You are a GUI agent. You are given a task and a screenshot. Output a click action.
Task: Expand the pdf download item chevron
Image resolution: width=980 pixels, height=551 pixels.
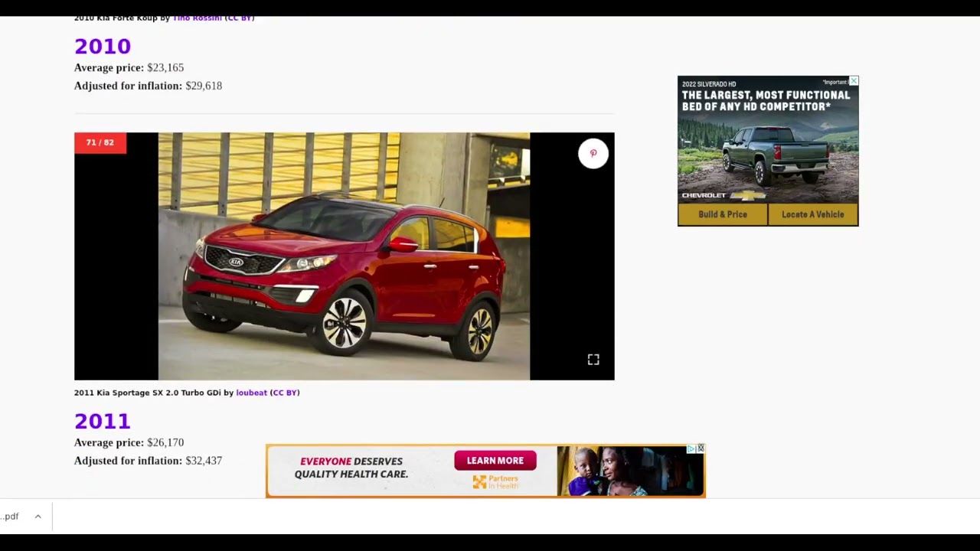pyautogui.click(x=38, y=517)
